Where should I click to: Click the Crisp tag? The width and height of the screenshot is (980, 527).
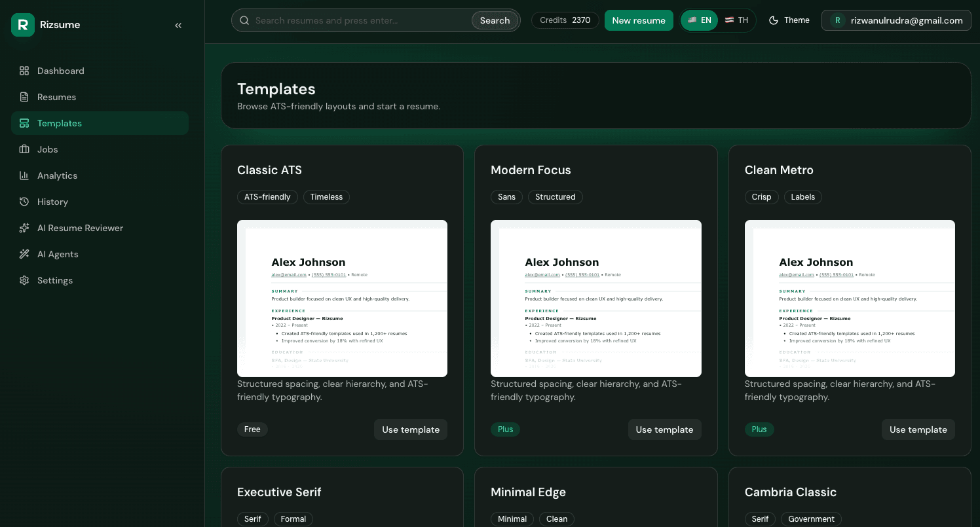(761, 197)
